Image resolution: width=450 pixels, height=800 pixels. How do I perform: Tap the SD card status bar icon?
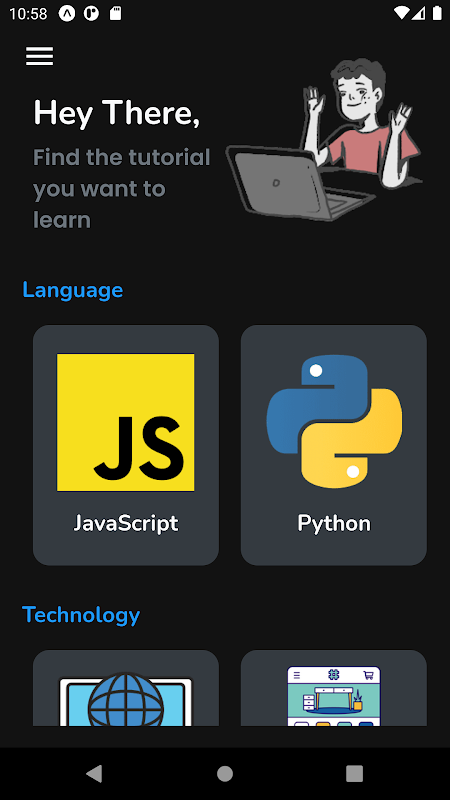pos(116,14)
